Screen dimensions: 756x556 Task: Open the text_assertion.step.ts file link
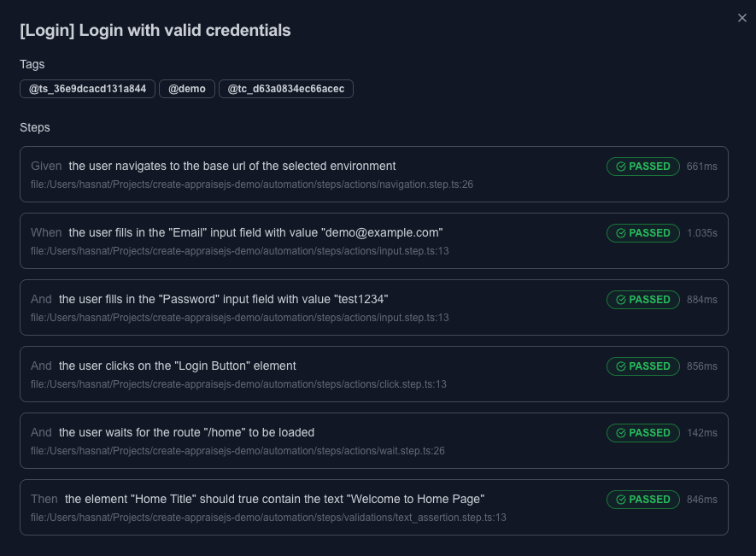pyautogui.click(x=268, y=518)
